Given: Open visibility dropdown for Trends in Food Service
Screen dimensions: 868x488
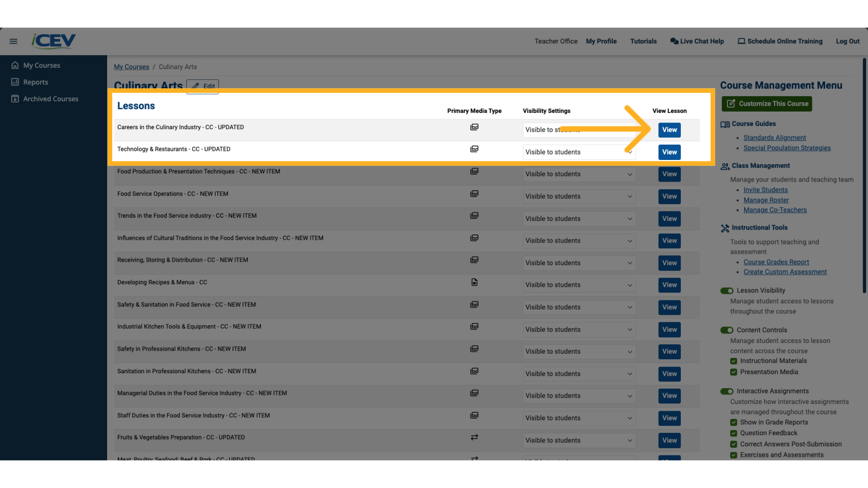Looking at the screenshot, I should [579, 219].
